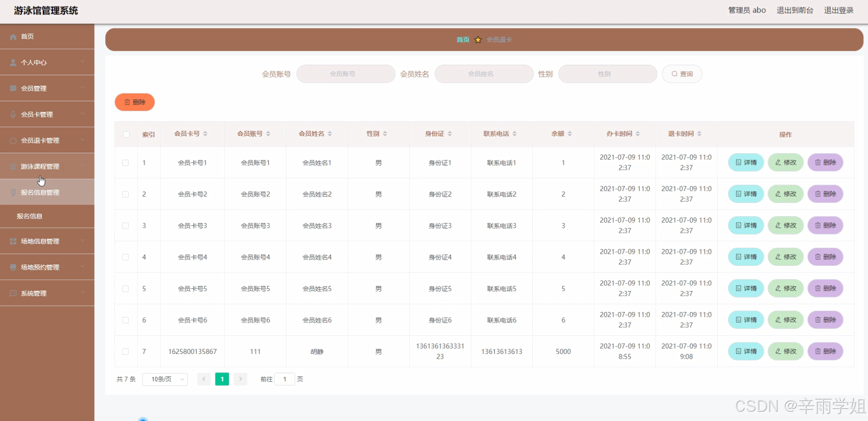
Task: Click the chat icon beside 系统管理
Action: [13, 293]
